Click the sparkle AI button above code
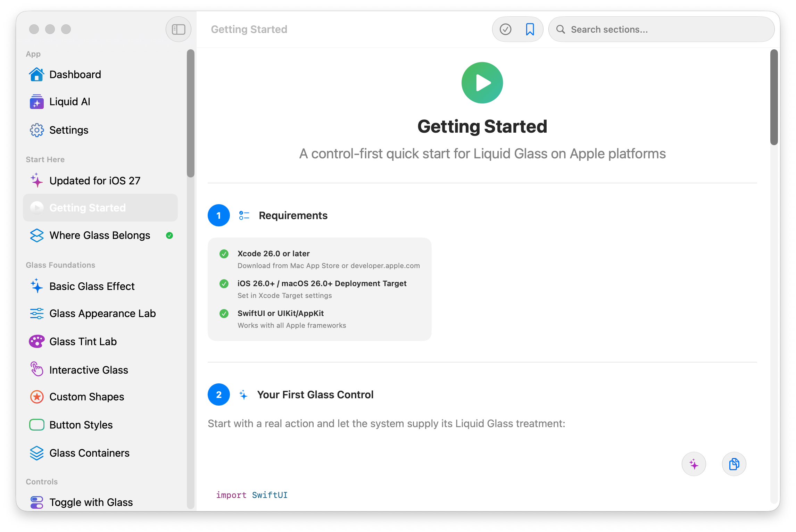796x532 pixels. click(x=694, y=464)
